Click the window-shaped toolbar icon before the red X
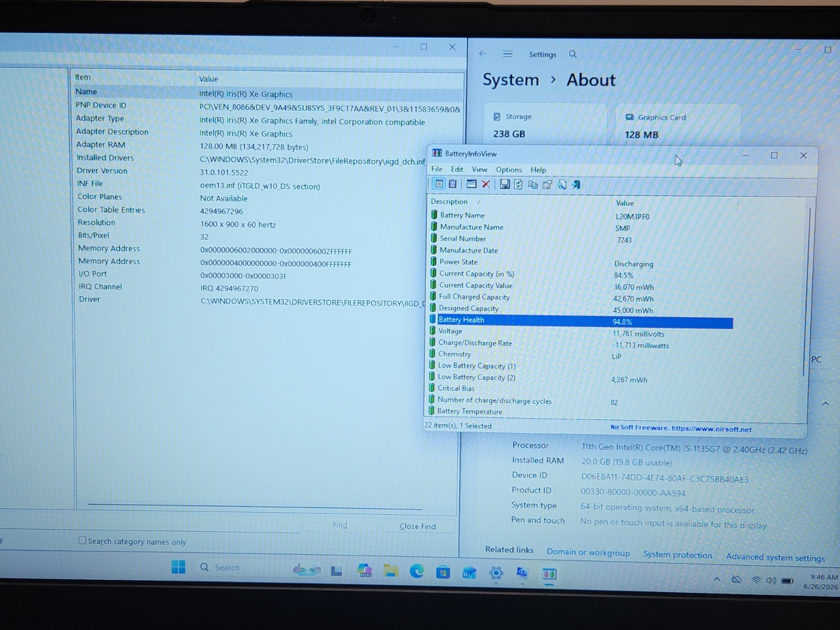This screenshot has height=630, width=840. (471, 184)
